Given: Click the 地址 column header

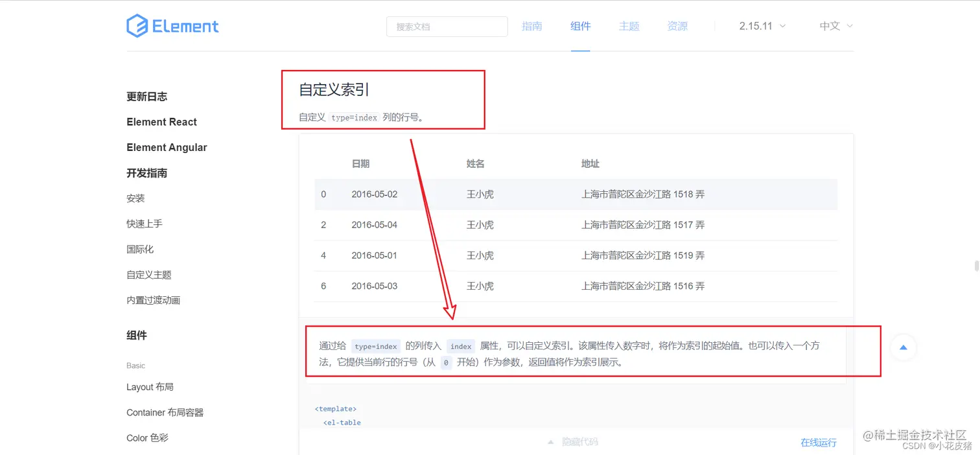Looking at the screenshot, I should click(590, 164).
